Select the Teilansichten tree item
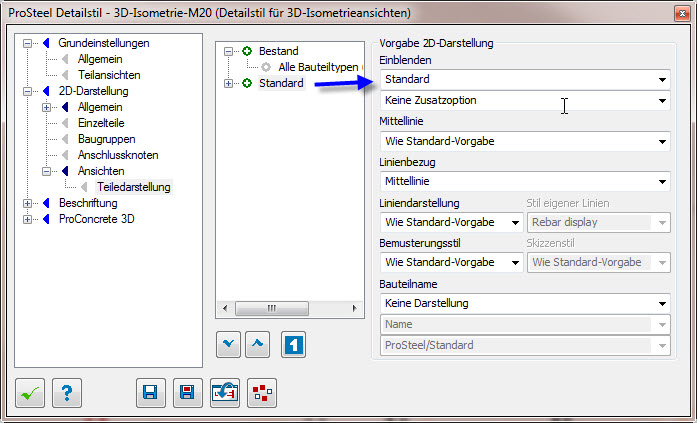The height and width of the screenshot is (423, 697). 109,75
